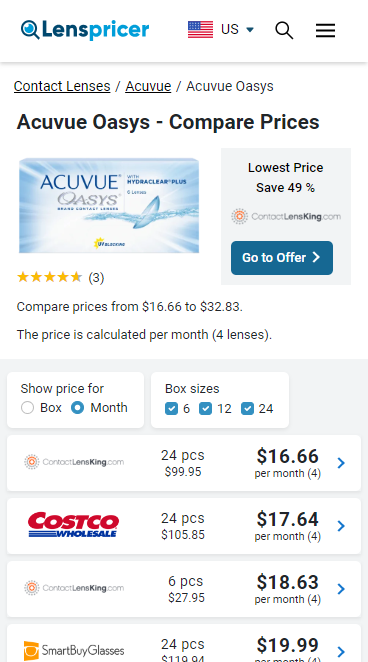Screen dimensions: 368x662
Task: Click the star rating icons
Action: click(49, 277)
